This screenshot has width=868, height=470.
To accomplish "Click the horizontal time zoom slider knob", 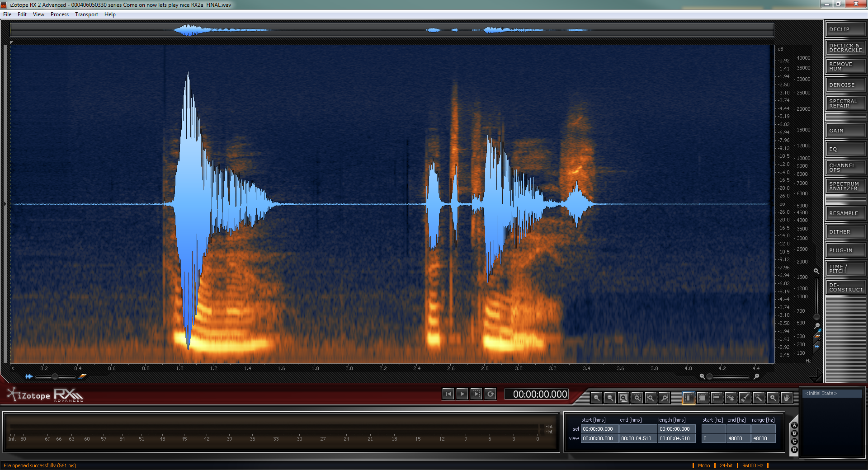I will (x=709, y=376).
